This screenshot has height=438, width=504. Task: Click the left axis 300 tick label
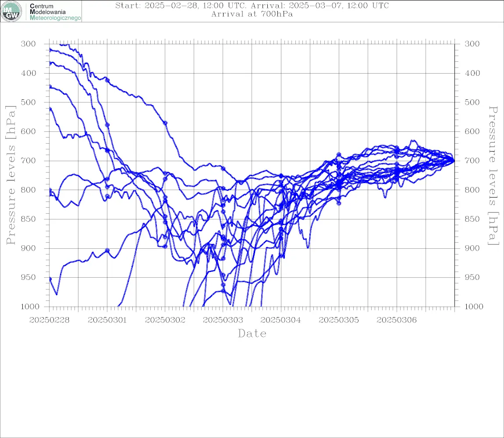coord(28,44)
